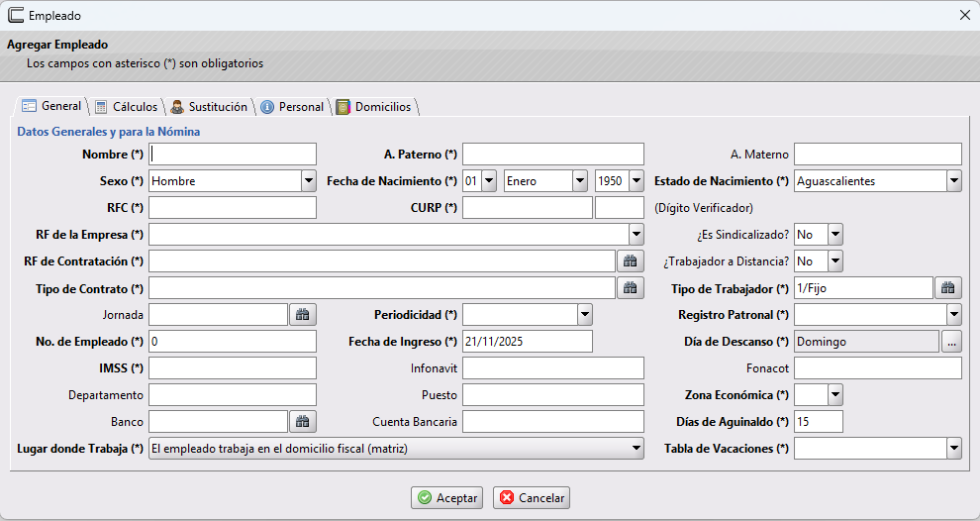
Task: Expand the Periodicidad dropdown
Action: pos(584,315)
